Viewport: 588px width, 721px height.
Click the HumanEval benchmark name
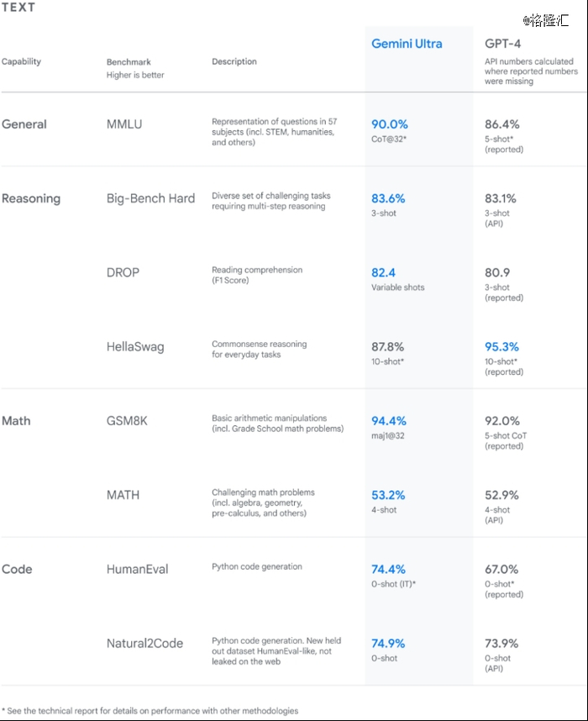137,569
